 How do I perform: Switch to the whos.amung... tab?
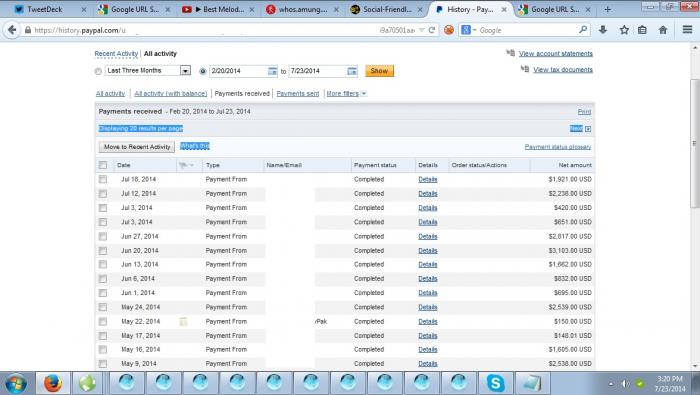coord(303,9)
